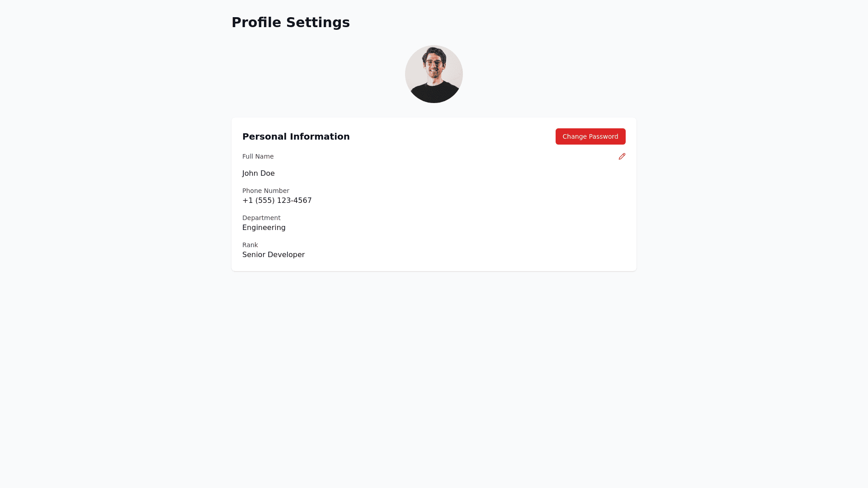
Task: Select the Department field label
Action: click(x=261, y=218)
